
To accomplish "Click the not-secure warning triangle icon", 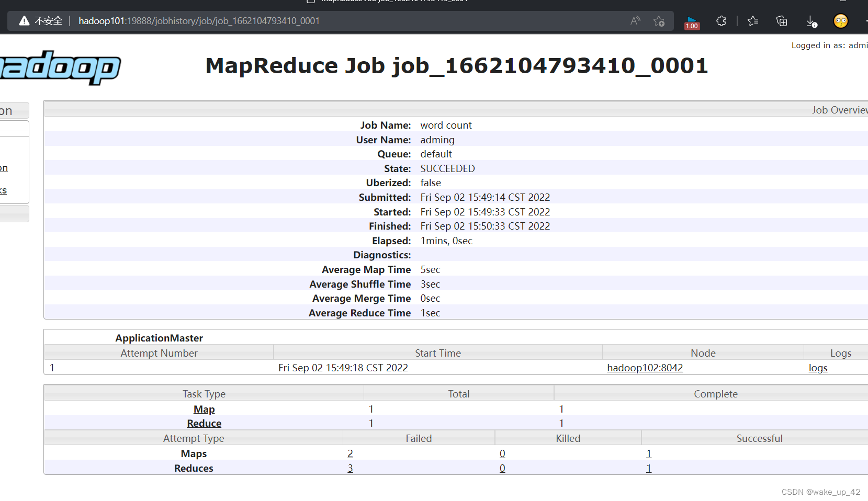I will click(24, 21).
